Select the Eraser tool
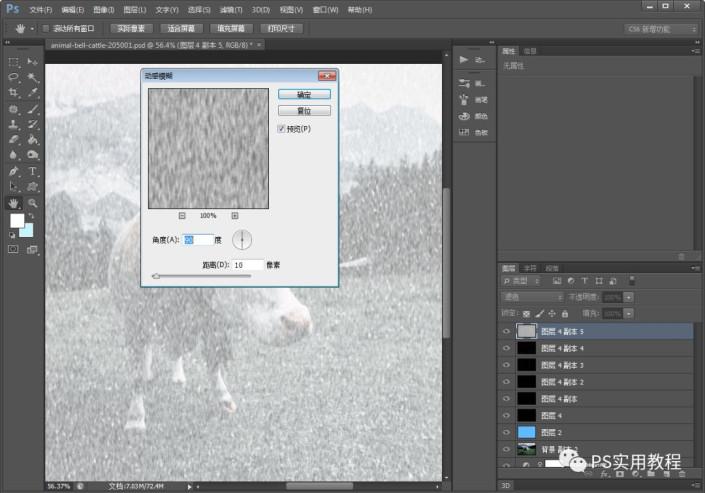 click(13, 140)
